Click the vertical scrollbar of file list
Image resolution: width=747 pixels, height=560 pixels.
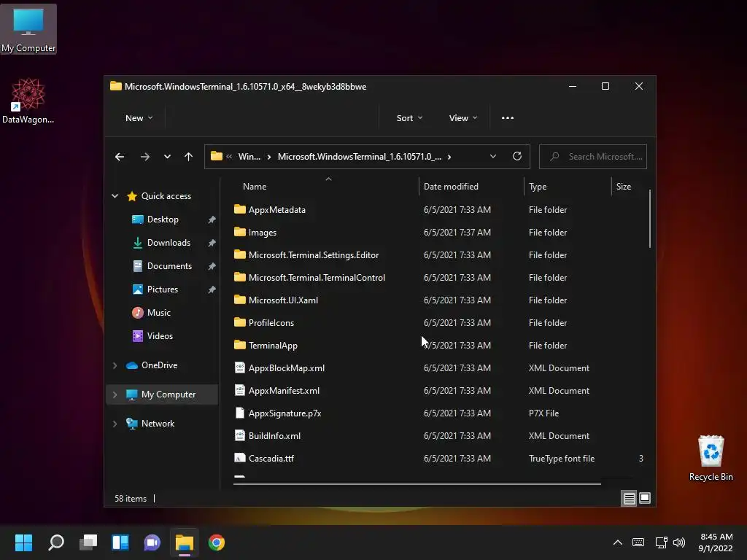pos(649,219)
